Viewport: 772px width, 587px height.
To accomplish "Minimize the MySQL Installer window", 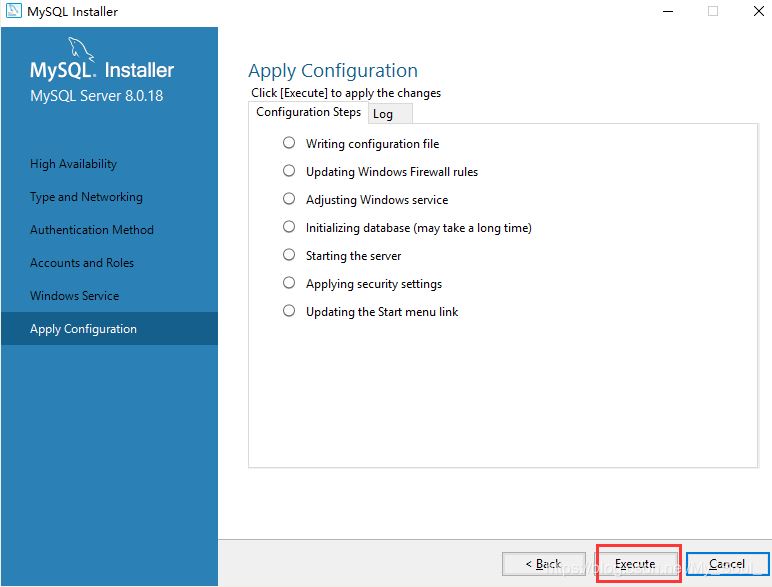I will (668, 11).
